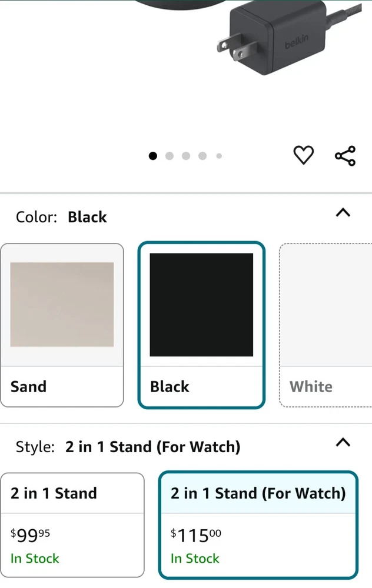Image resolution: width=372 pixels, height=588 pixels.
Task: Choose 2 in 1 Stand (For Watch) title
Action: pyautogui.click(x=258, y=493)
